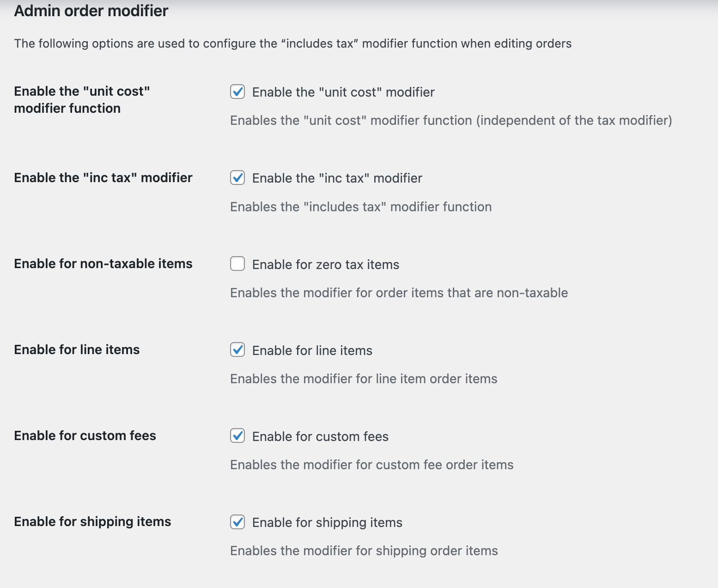718x588 pixels.
Task: Toggle off "Enable for custom fees"
Action: [x=237, y=436]
